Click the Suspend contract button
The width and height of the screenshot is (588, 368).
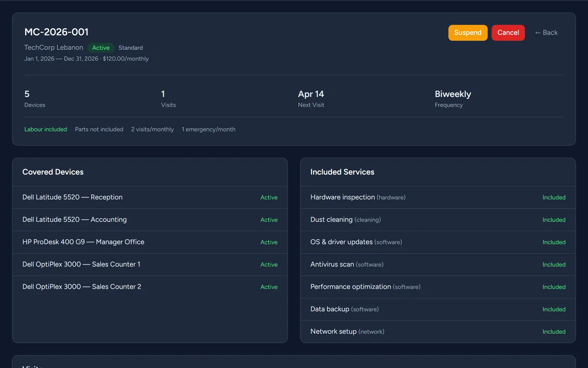tap(468, 33)
